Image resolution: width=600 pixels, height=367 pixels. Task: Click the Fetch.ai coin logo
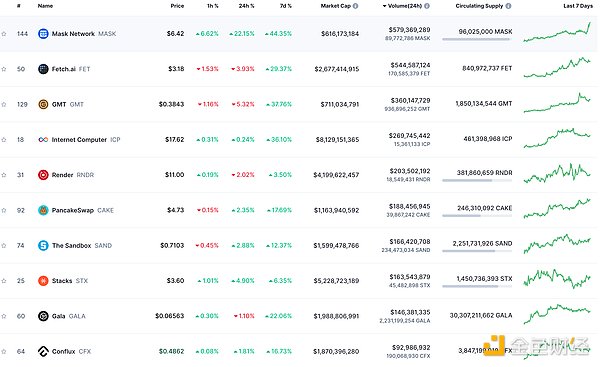43,69
